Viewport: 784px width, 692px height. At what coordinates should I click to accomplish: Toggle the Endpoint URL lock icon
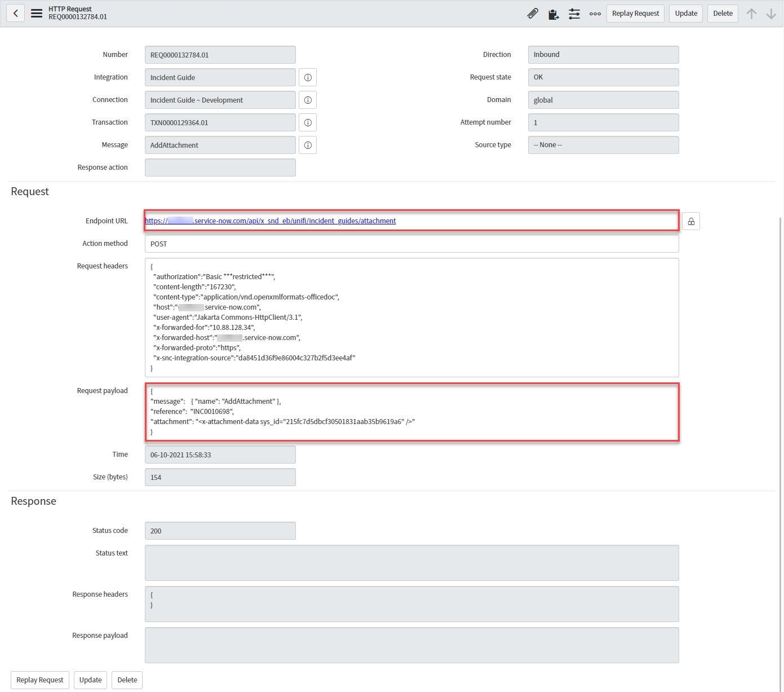pos(691,221)
